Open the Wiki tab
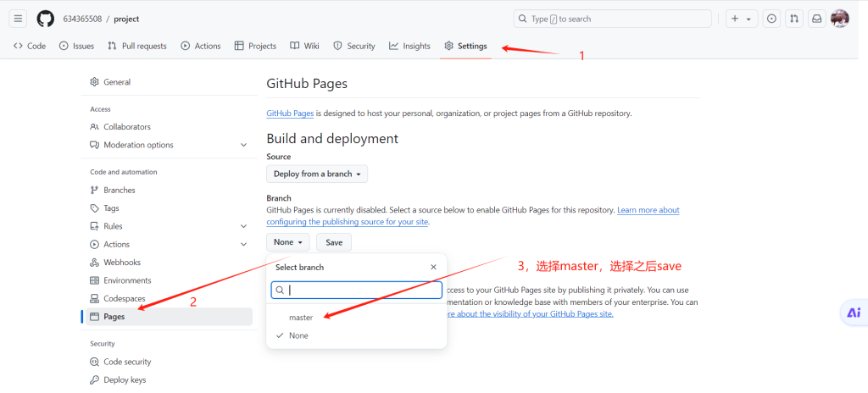The width and height of the screenshot is (868, 393). pos(304,46)
